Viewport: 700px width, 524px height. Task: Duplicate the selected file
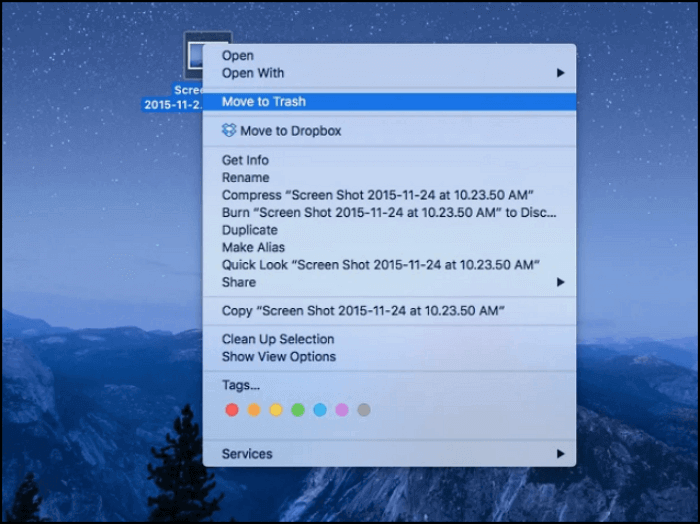click(x=249, y=230)
